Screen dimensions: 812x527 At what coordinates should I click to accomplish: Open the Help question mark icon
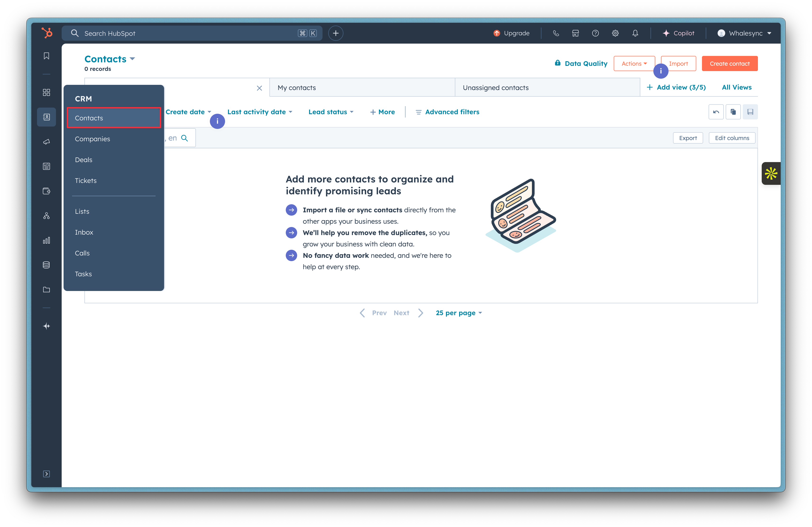click(595, 33)
